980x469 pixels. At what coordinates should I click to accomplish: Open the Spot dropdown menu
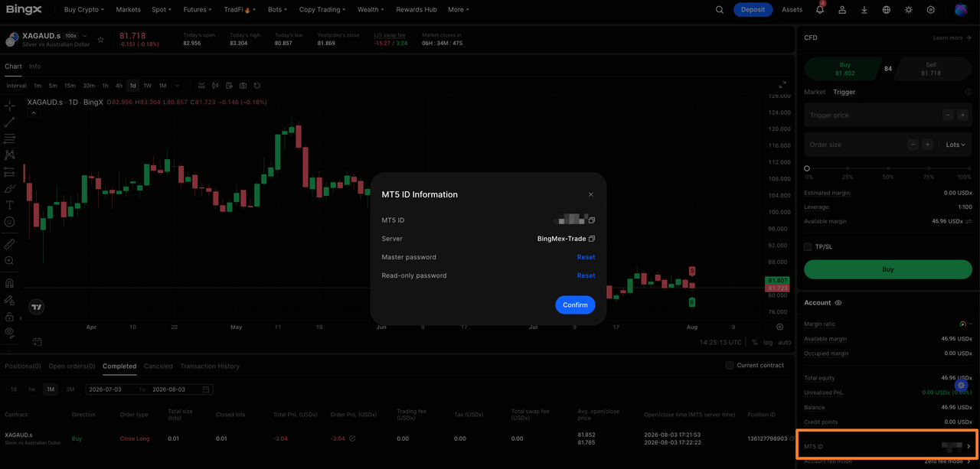(162, 10)
